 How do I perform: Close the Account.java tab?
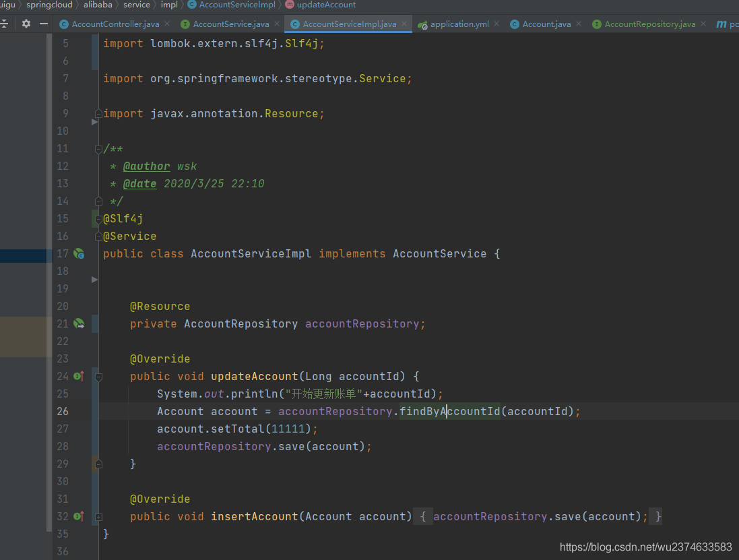coord(578,24)
